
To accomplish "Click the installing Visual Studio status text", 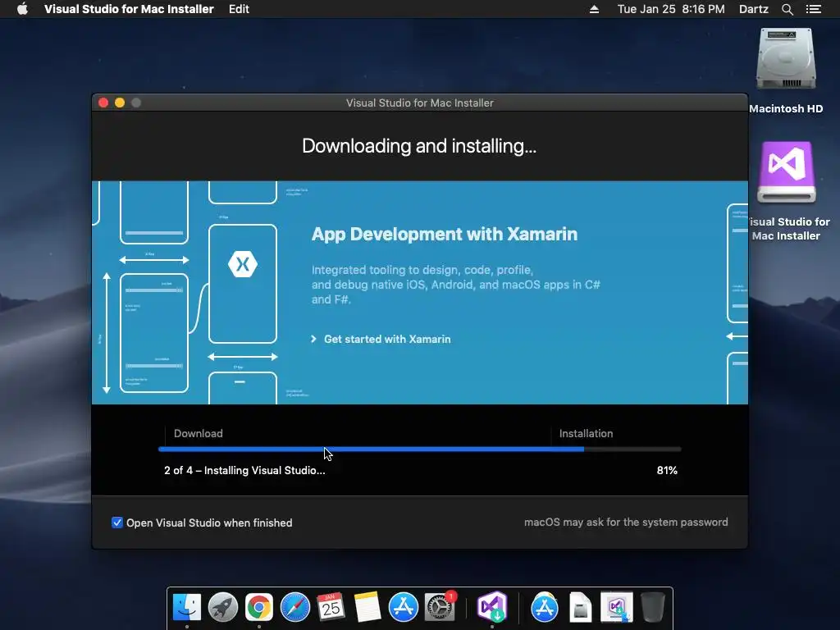I will 244,470.
